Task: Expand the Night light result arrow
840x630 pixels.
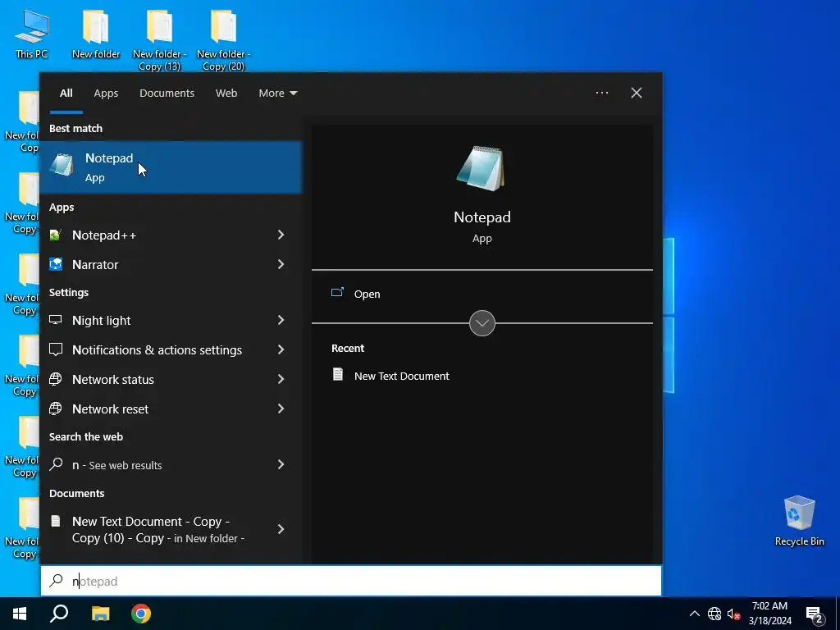Action: [281, 320]
